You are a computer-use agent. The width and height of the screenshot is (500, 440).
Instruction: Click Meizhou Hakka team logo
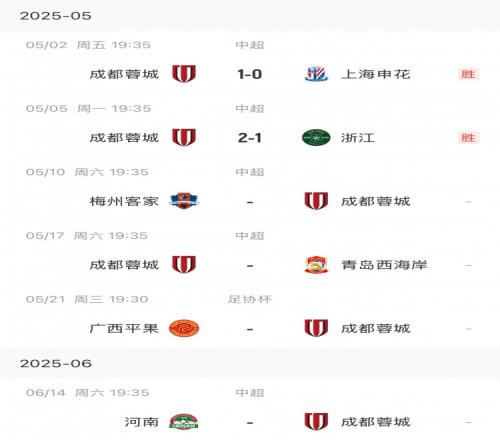(184, 201)
